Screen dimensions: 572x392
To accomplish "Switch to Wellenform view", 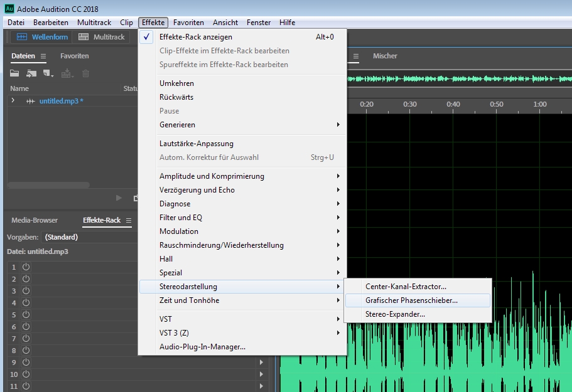I will pos(40,37).
